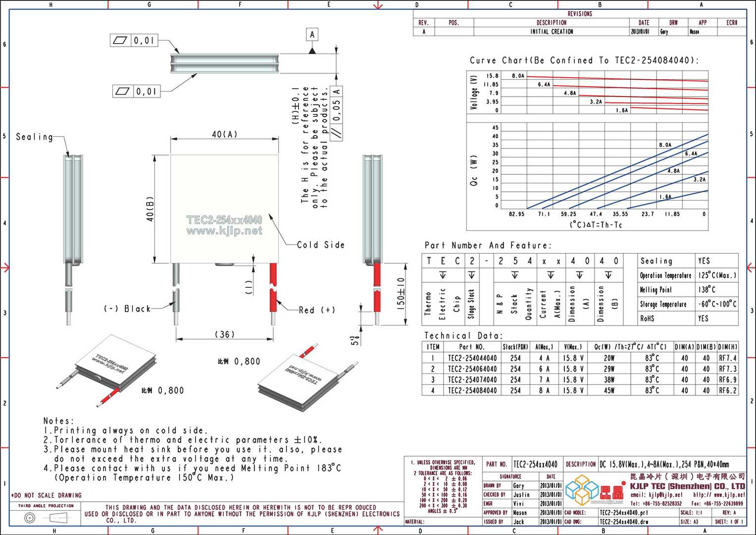The height and width of the screenshot is (535, 756).
Task: Select the 40(B) height dimension
Action: (150, 210)
